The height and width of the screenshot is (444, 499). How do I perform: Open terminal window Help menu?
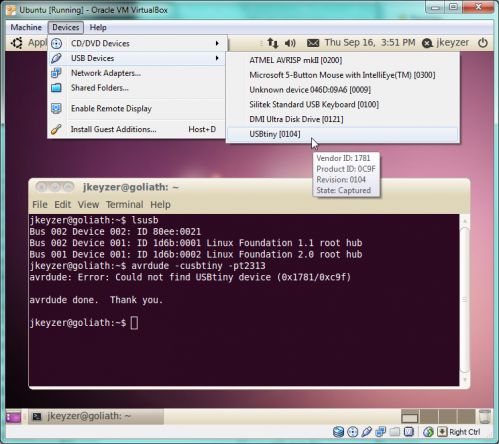click(160, 204)
